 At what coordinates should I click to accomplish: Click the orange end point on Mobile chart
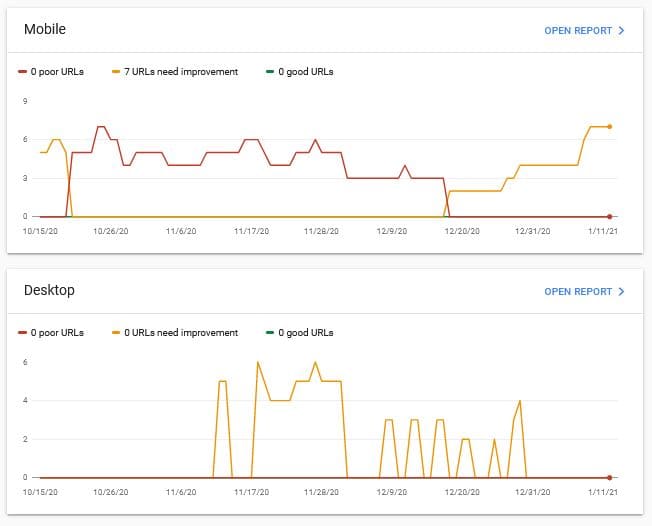point(610,127)
